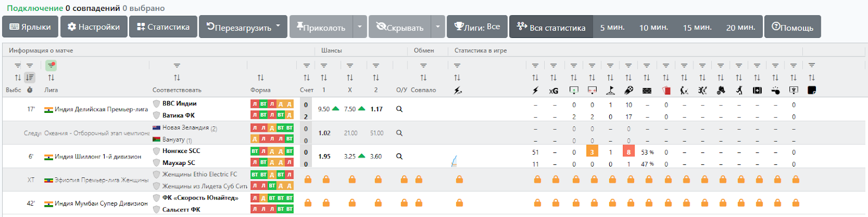Click the Приколоть pin button
868x217 pixels.
pyautogui.click(x=321, y=27)
